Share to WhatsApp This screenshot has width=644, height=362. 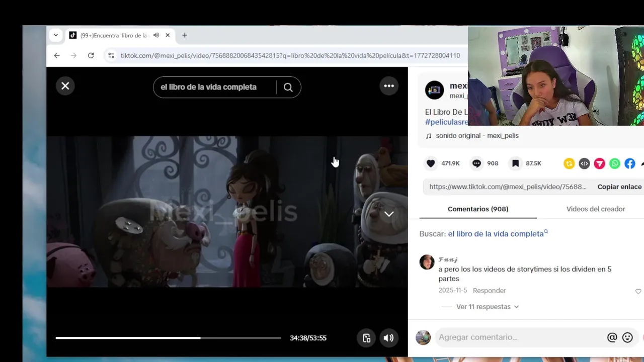coord(615,163)
